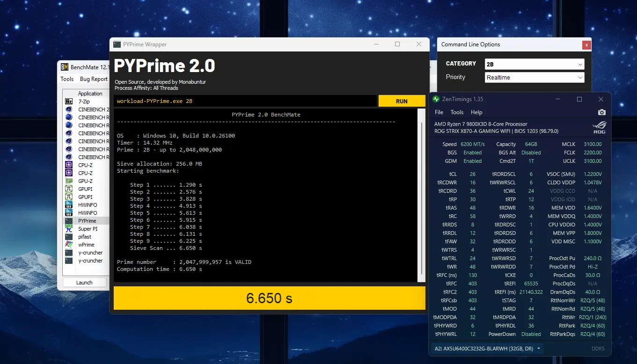Click the tREFI (ns) value 21140.322
The width and height of the screenshot is (637, 364).
[x=531, y=292]
